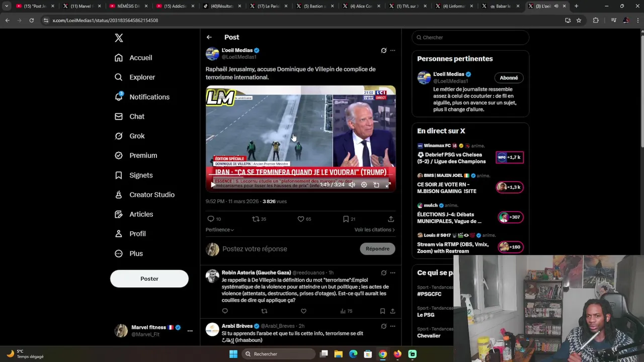Viewport: 644px width, 362px height.
Task: Click the Poster button
Action: [149, 279]
